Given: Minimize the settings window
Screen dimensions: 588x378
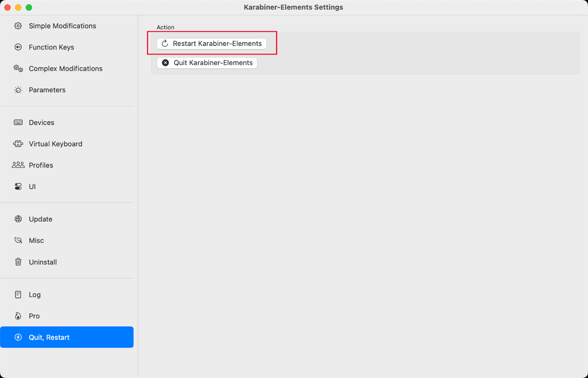Looking at the screenshot, I should [18, 7].
